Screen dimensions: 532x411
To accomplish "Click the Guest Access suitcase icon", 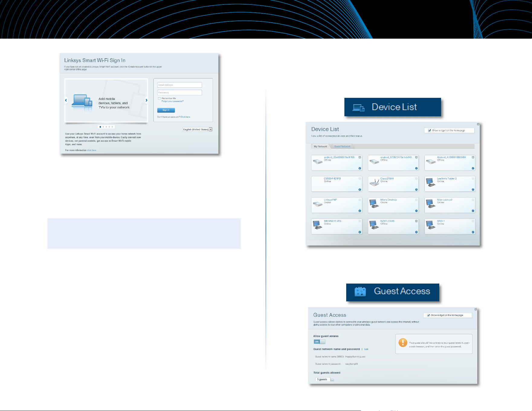I will pos(360,291).
